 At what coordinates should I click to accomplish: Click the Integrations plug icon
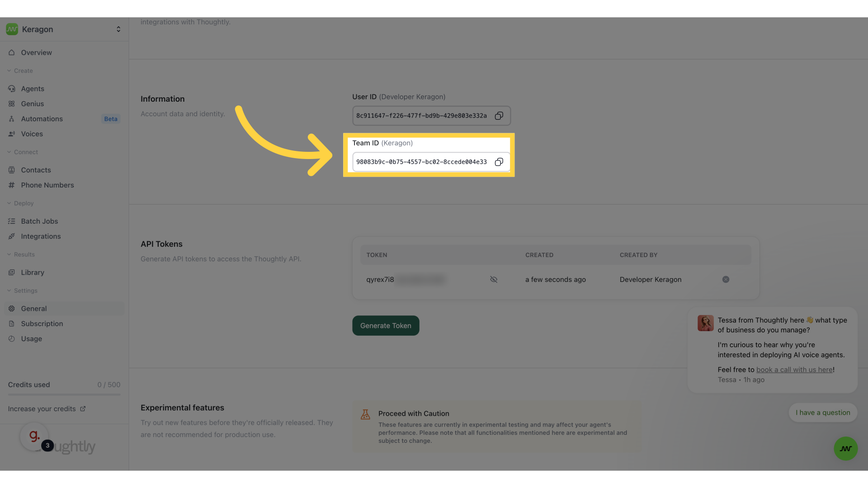[12, 236]
